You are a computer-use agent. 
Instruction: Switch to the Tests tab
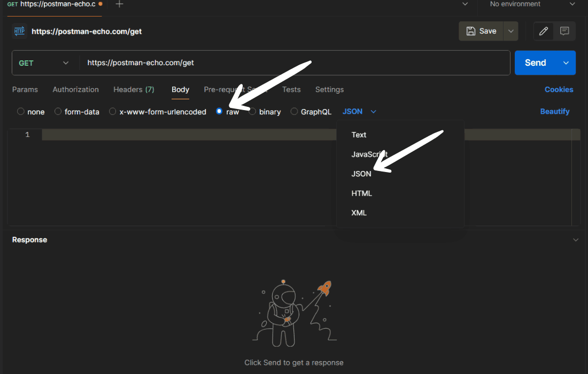291,90
